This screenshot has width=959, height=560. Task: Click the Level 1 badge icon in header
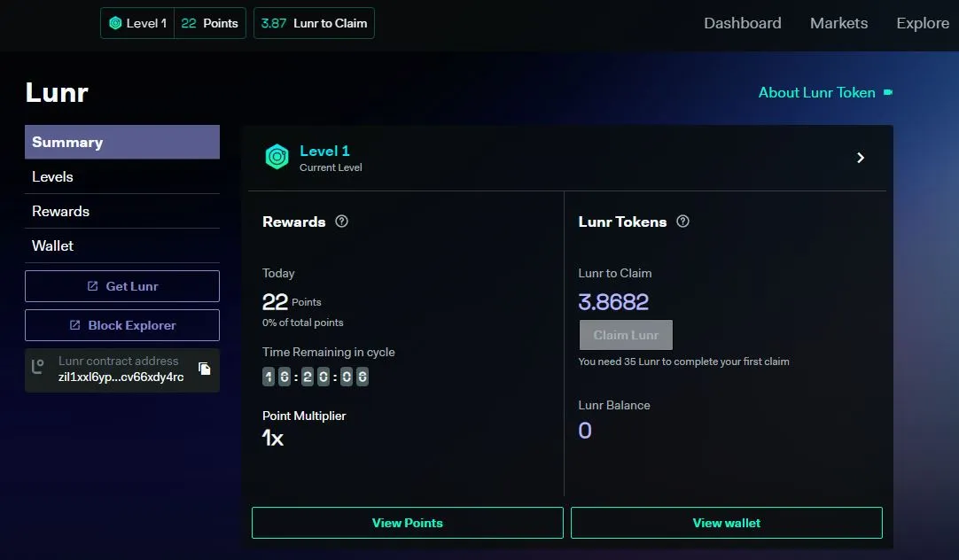(x=115, y=23)
